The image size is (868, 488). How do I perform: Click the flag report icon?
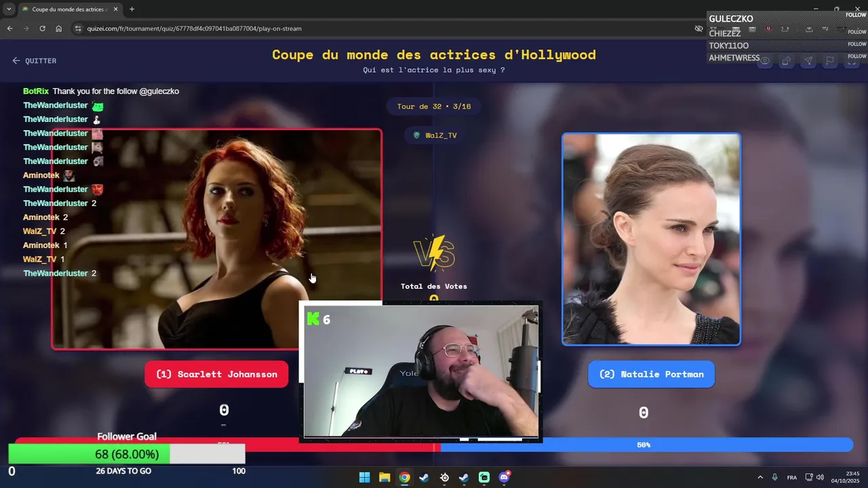[830, 61]
